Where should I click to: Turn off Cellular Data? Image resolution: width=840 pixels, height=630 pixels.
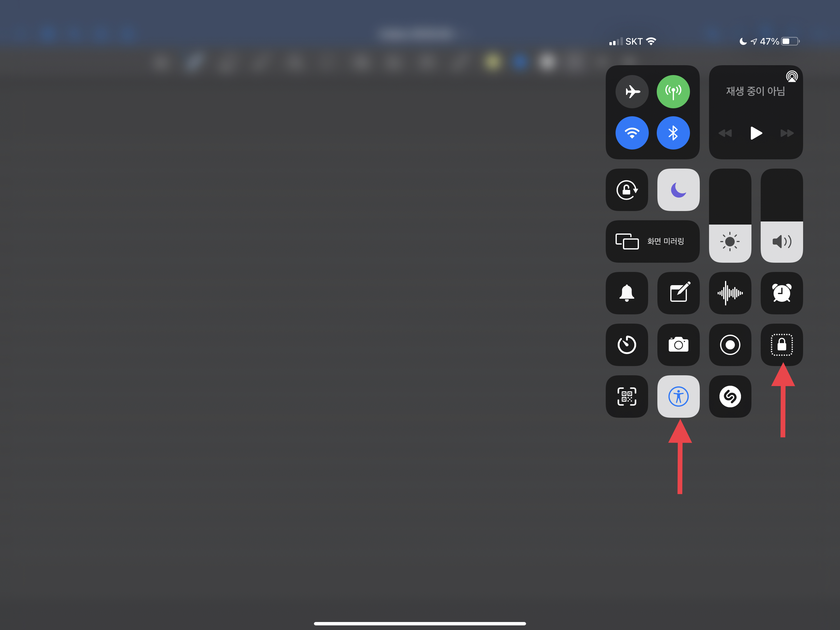tap(673, 92)
